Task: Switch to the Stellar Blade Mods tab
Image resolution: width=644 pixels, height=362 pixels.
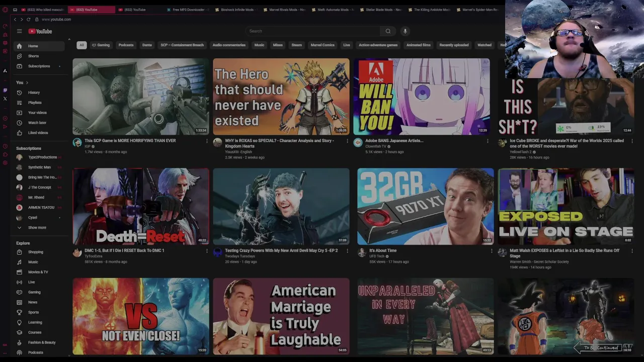Action: tap(381, 10)
